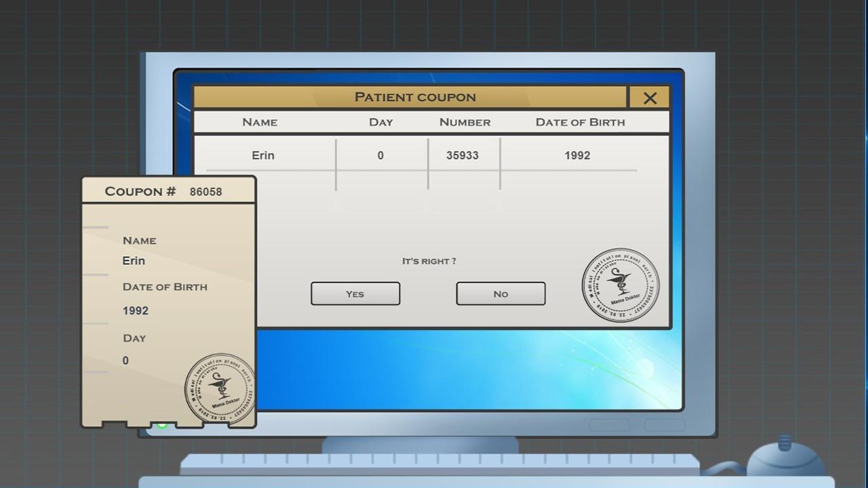Image resolution: width=868 pixels, height=488 pixels.
Task: Click the Yes button to confirm coupon
Action: [x=355, y=293]
